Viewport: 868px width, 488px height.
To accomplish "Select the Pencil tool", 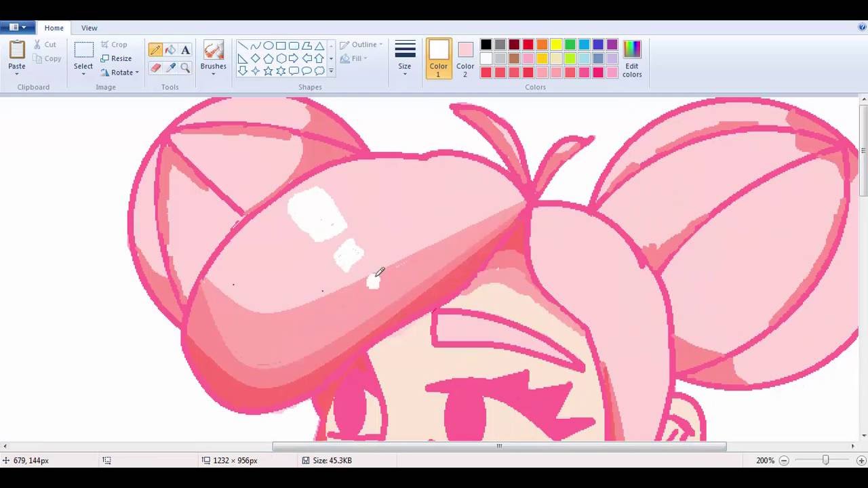I will pyautogui.click(x=155, y=49).
